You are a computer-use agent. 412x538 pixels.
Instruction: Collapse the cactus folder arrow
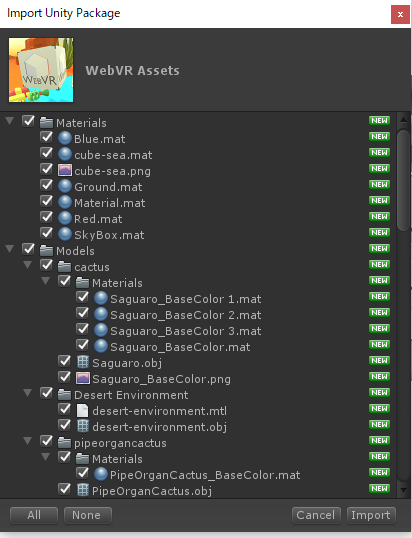point(28,265)
